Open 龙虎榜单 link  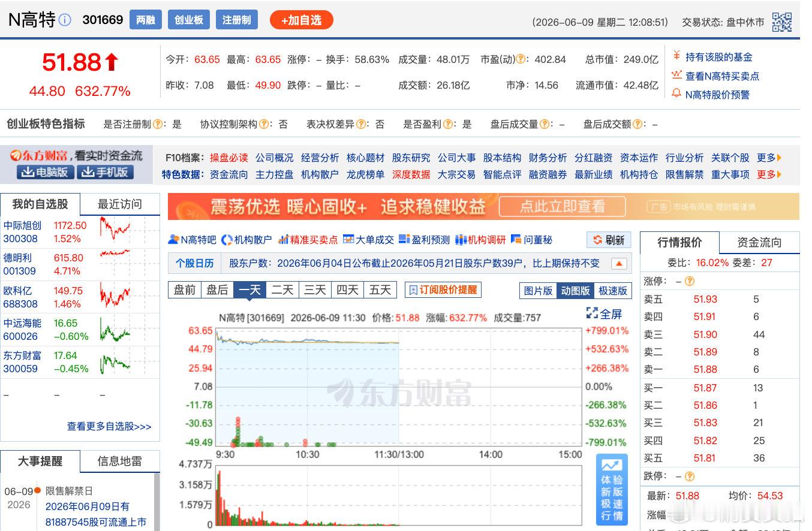[365, 174]
